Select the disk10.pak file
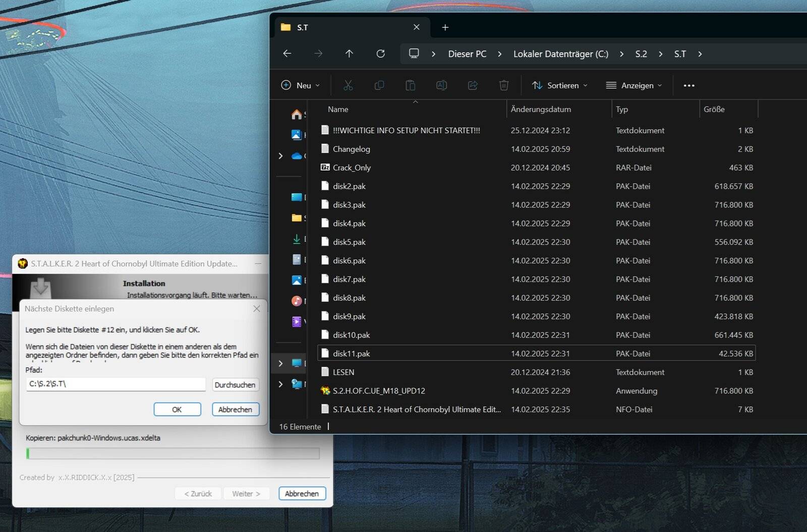This screenshot has width=807, height=532. pos(536,335)
